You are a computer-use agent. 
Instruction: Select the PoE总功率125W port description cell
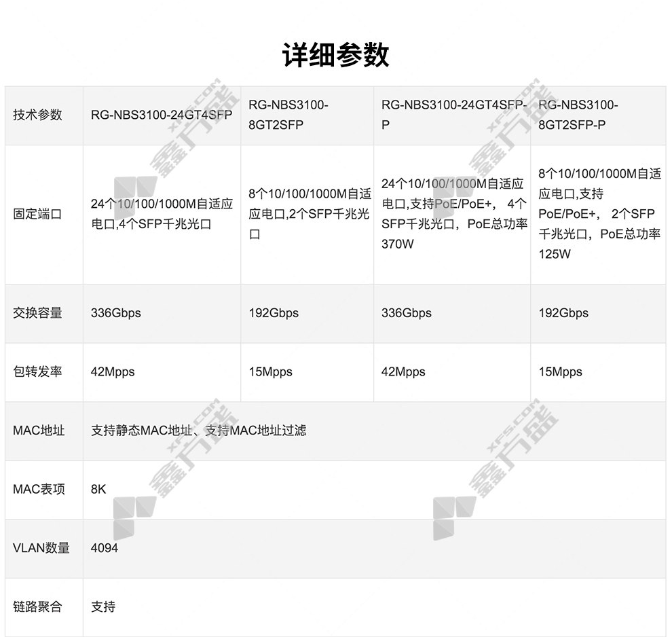599,214
